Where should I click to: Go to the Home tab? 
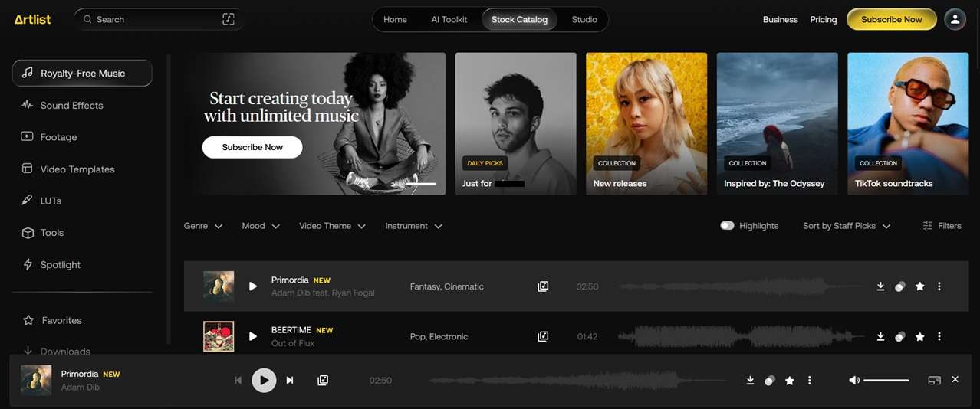[395, 19]
